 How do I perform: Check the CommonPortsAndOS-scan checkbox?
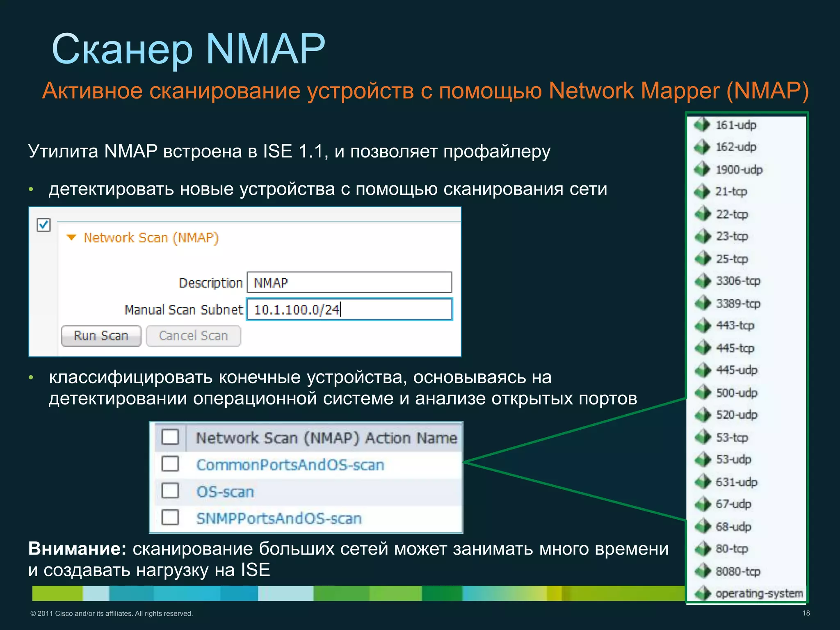170,464
